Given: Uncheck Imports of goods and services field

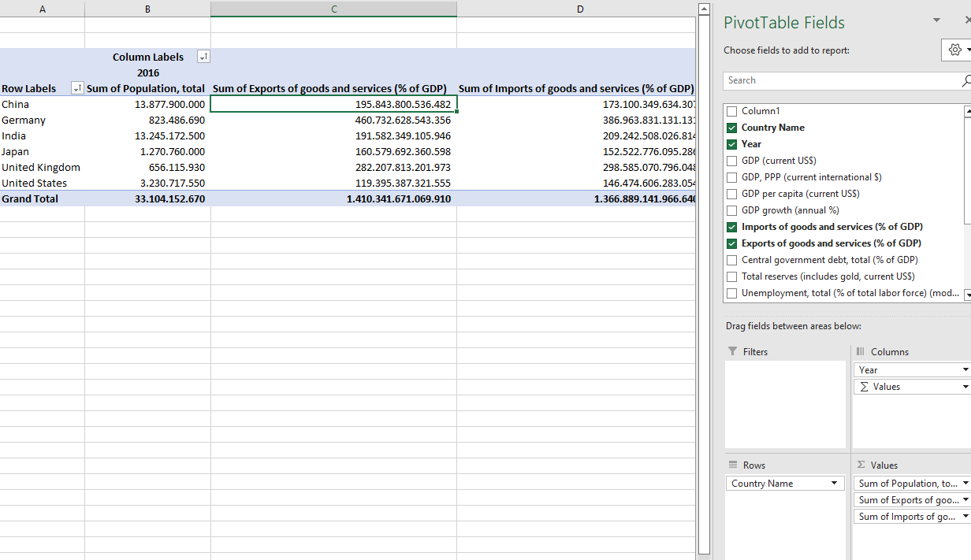Looking at the screenshot, I should (x=731, y=227).
